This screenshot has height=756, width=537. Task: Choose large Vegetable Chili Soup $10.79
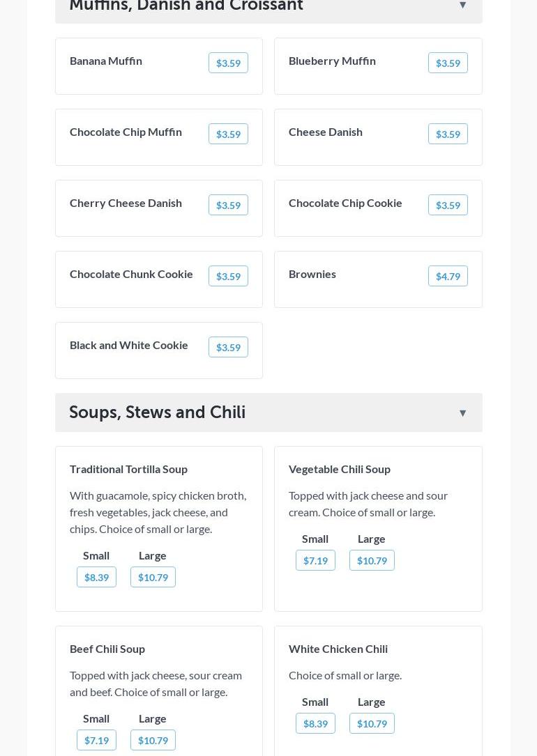(x=372, y=560)
